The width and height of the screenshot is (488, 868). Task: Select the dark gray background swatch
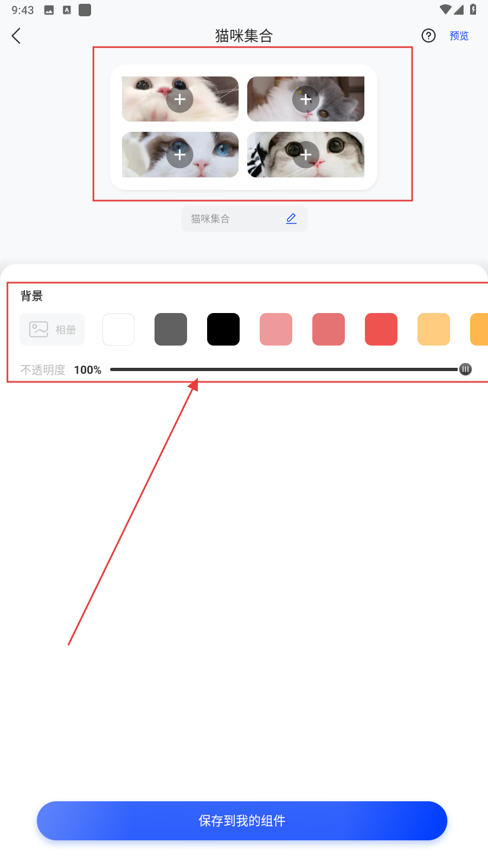tap(171, 329)
